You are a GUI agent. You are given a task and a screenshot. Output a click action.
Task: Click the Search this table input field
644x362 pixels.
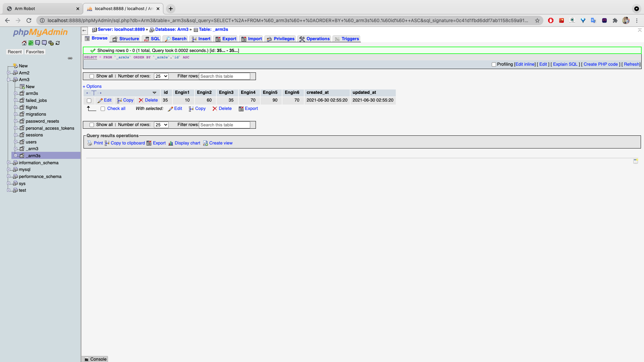(x=224, y=76)
